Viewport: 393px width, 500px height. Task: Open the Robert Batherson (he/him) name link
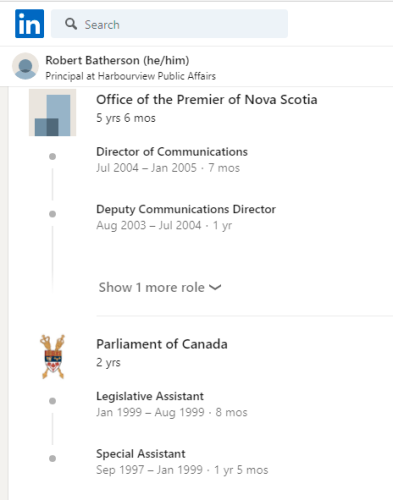tap(117, 60)
